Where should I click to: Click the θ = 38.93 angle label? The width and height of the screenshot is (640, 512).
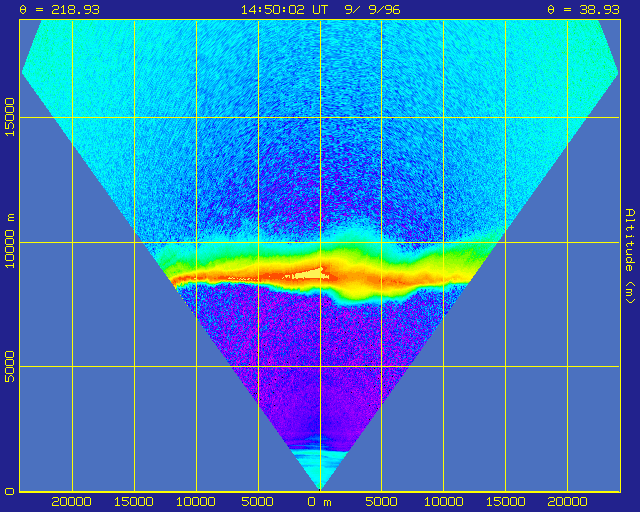pos(584,10)
